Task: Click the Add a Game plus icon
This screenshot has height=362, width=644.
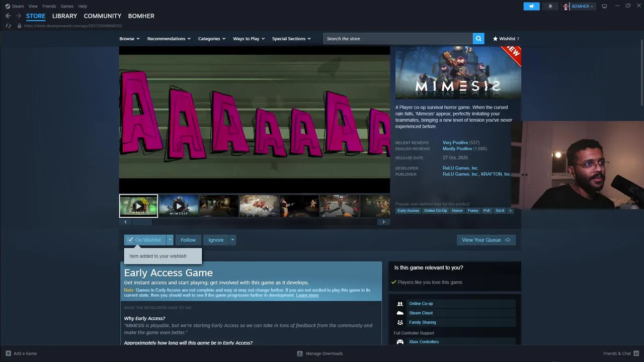Action: (x=8, y=353)
